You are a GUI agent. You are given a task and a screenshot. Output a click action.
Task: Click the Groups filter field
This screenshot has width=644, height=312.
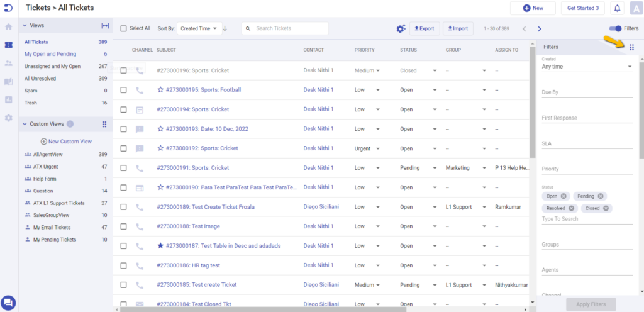[x=587, y=245]
